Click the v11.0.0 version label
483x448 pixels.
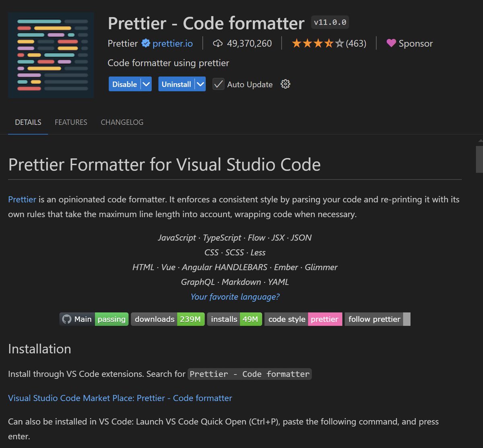pyautogui.click(x=330, y=23)
